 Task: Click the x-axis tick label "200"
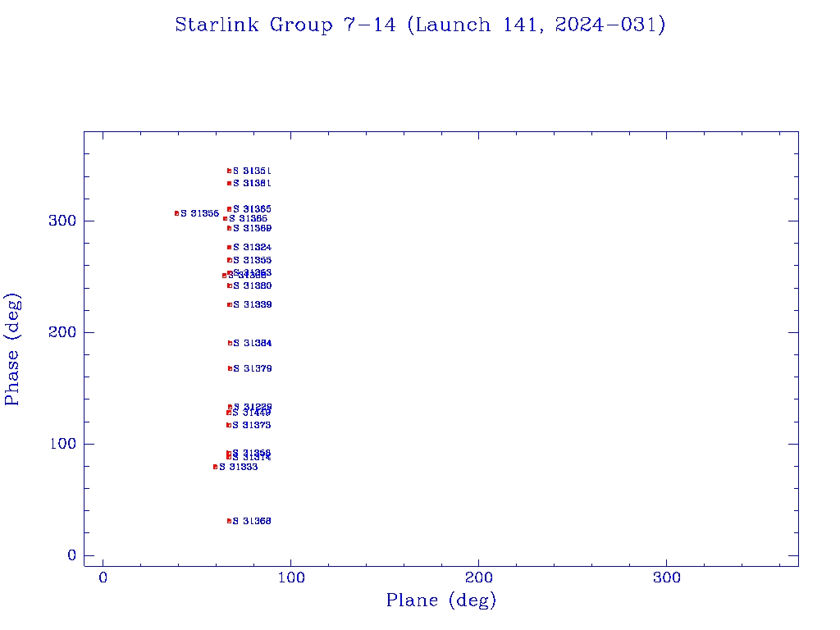pos(478,577)
